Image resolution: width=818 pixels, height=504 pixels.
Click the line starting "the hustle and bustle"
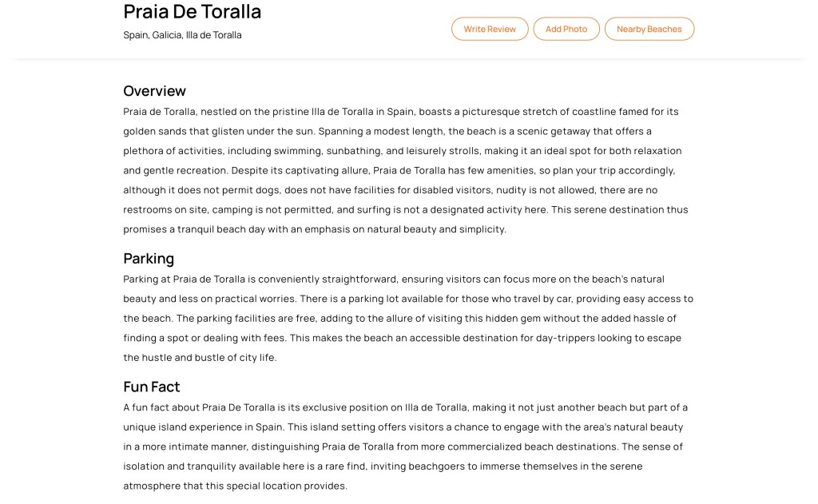pos(200,358)
